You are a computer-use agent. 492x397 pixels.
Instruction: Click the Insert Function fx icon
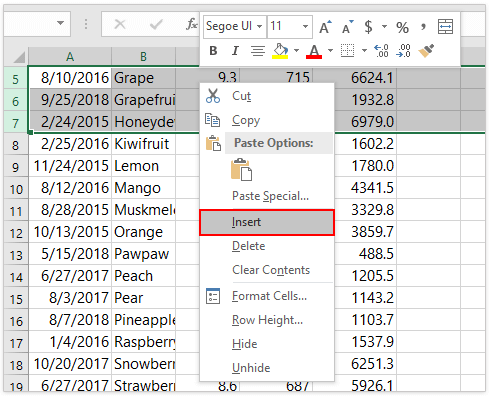click(192, 24)
